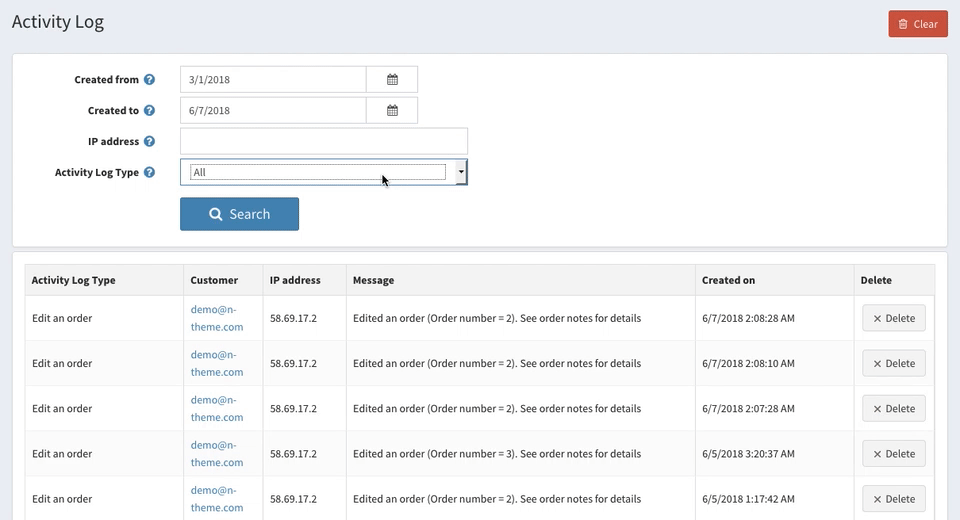Click the Activity Log page title
Image resolution: width=960 pixels, height=520 pixels.
pyautogui.click(x=58, y=22)
